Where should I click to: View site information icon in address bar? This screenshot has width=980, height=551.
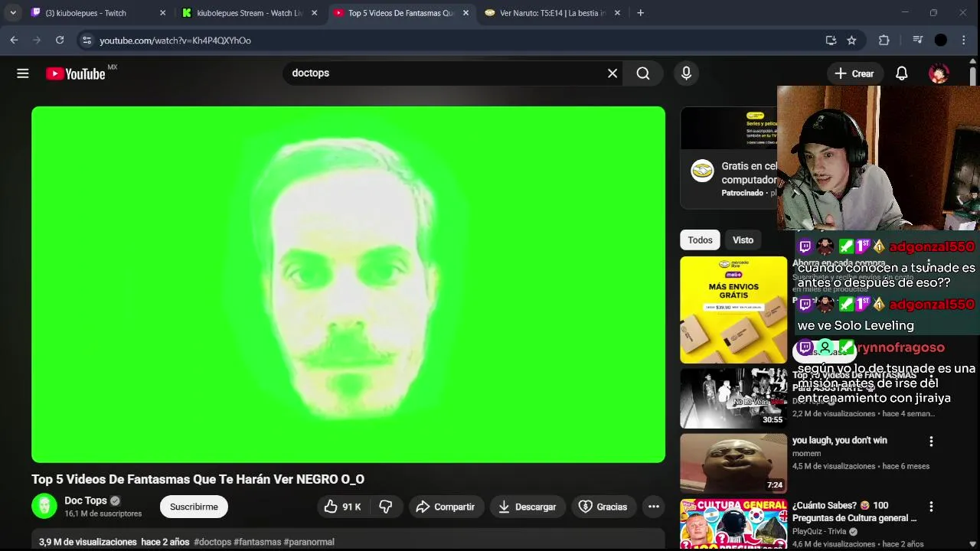[87, 41]
